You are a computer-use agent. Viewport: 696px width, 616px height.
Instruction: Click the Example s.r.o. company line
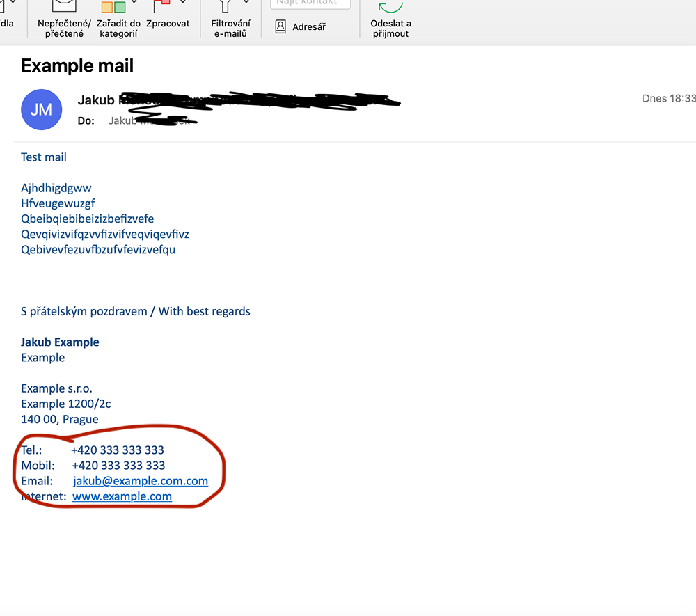(56, 388)
